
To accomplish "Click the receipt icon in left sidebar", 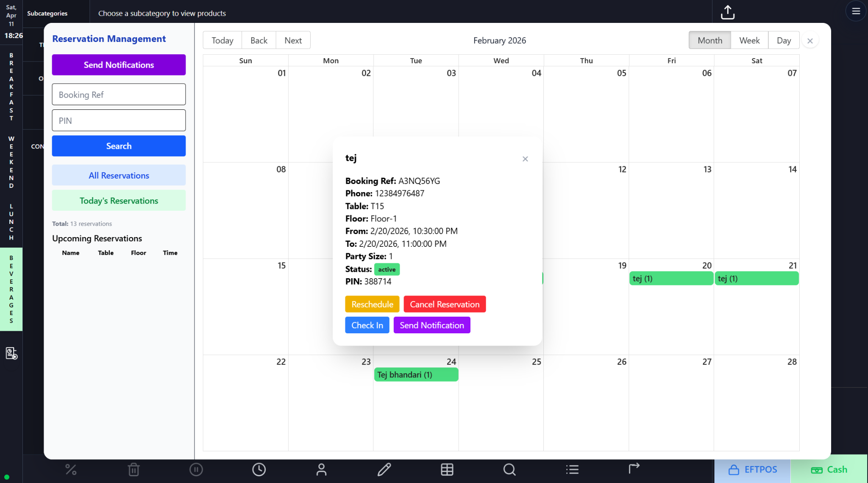I will click(x=11, y=353).
